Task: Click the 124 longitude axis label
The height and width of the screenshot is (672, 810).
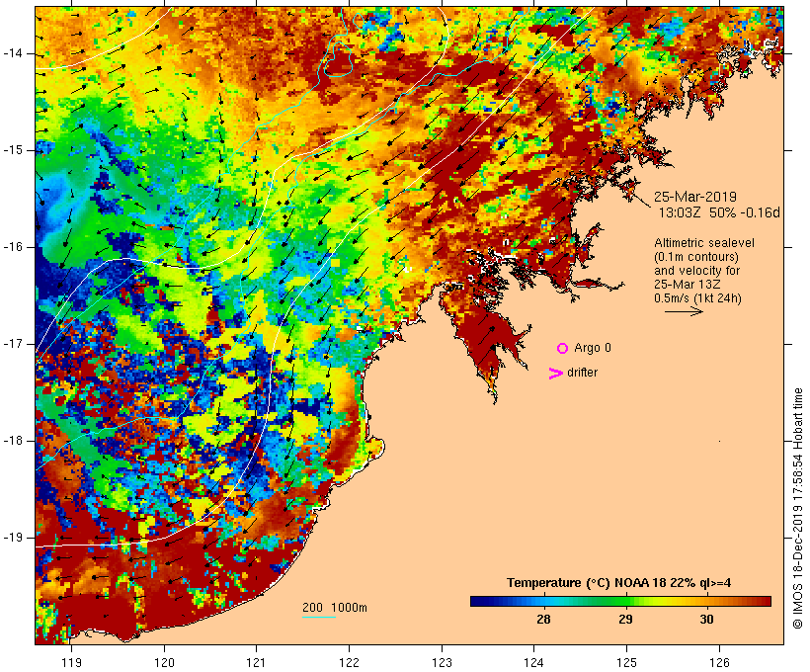Action: click(533, 662)
